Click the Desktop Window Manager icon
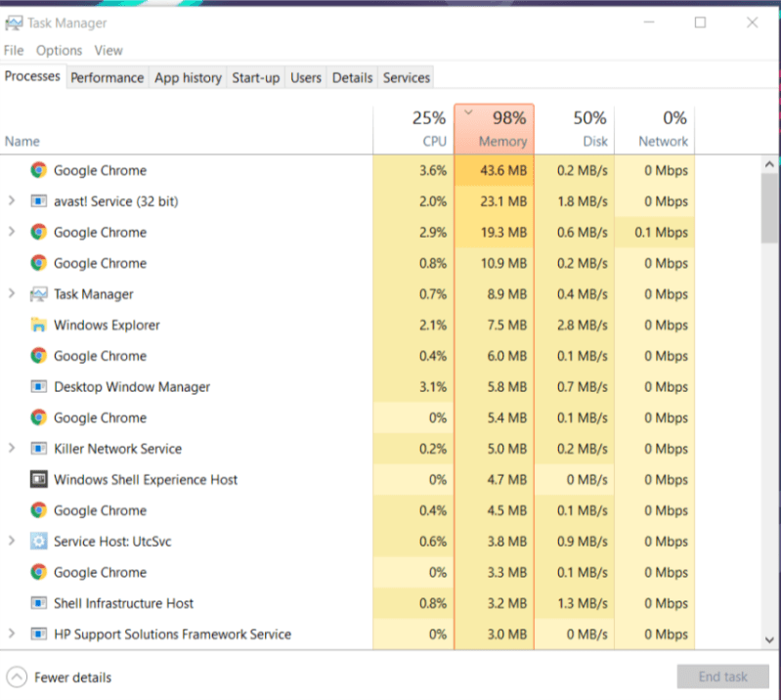The height and width of the screenshot is (700, 781). (x=39, y=386)
